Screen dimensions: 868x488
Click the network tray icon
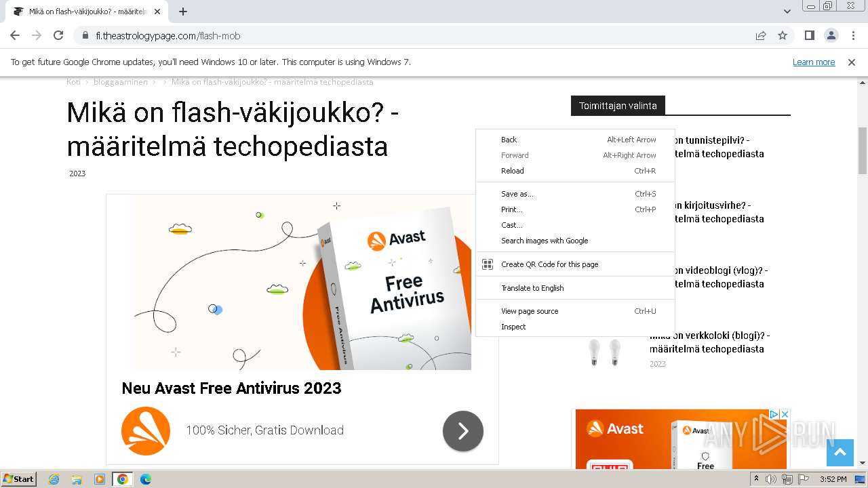point(787,479)
